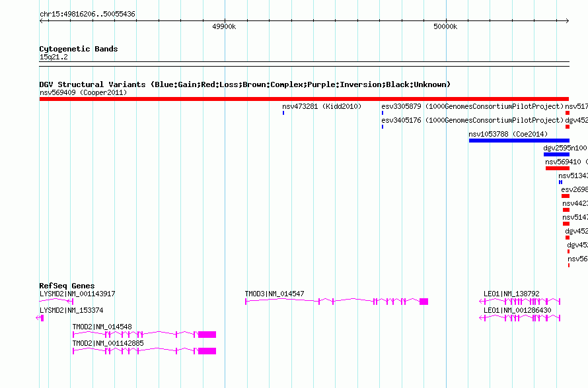The width and height of the screenshot is (588, 388).
Task: Click the small blue nsv5134 gain glyph
Action: point(561,182)
